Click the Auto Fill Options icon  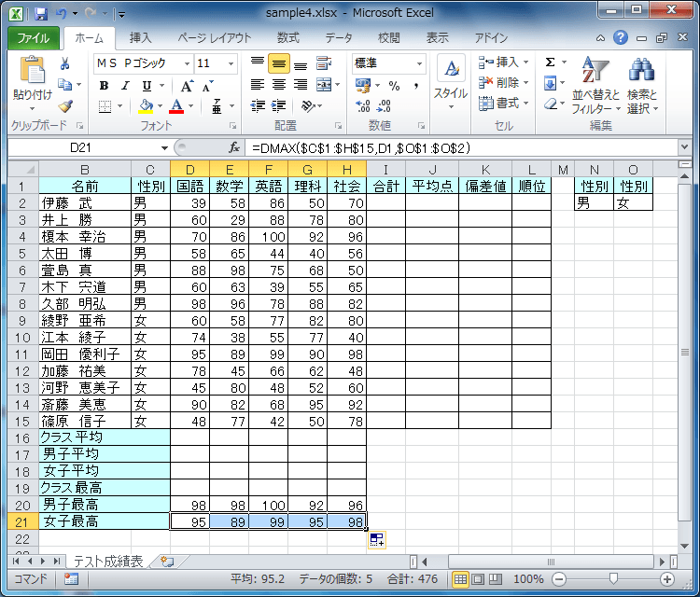(x=377, y=540)
